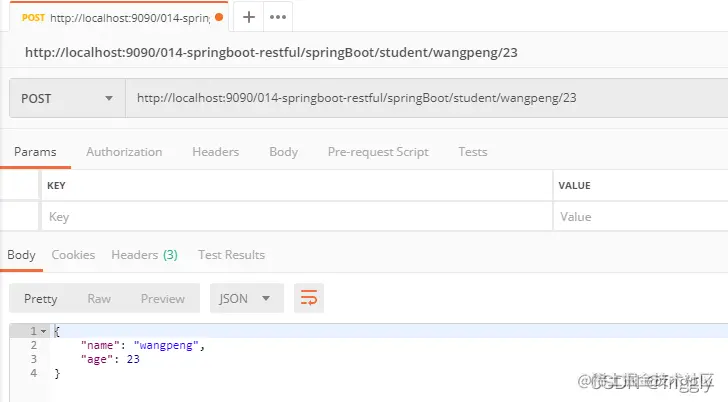The image size is (728, 402).
Task: Click the unsaved changes orange dot on tab
Action: 219,17
